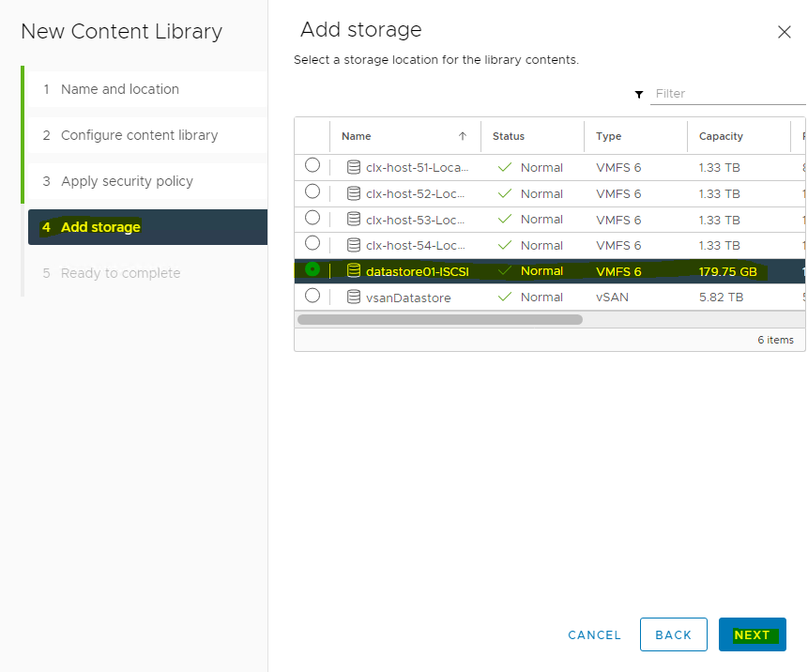Click the CANCEL button
This screenshot has width=808, height=672.
[x=595, y=634]
